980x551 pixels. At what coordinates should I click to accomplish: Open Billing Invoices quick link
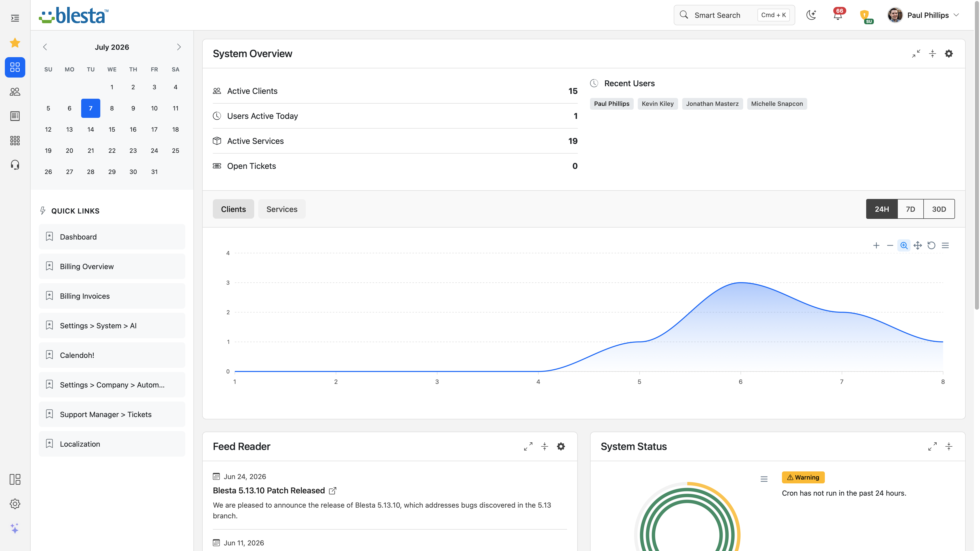coord(112,296)
